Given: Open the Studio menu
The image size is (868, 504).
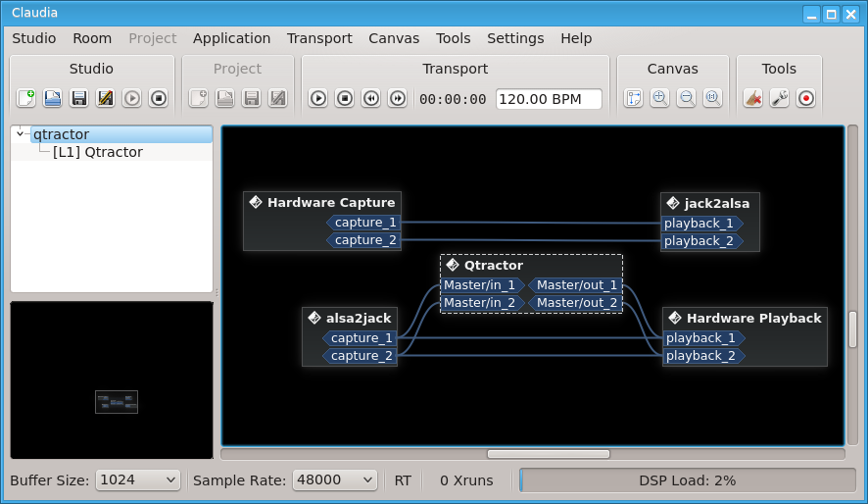Looking at the screenshot, I should click(33, 38).
